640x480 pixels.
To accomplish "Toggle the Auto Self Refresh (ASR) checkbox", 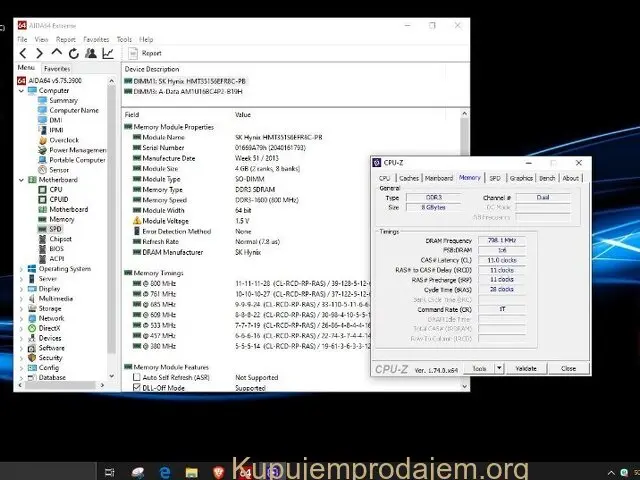I will click(138, 378).
